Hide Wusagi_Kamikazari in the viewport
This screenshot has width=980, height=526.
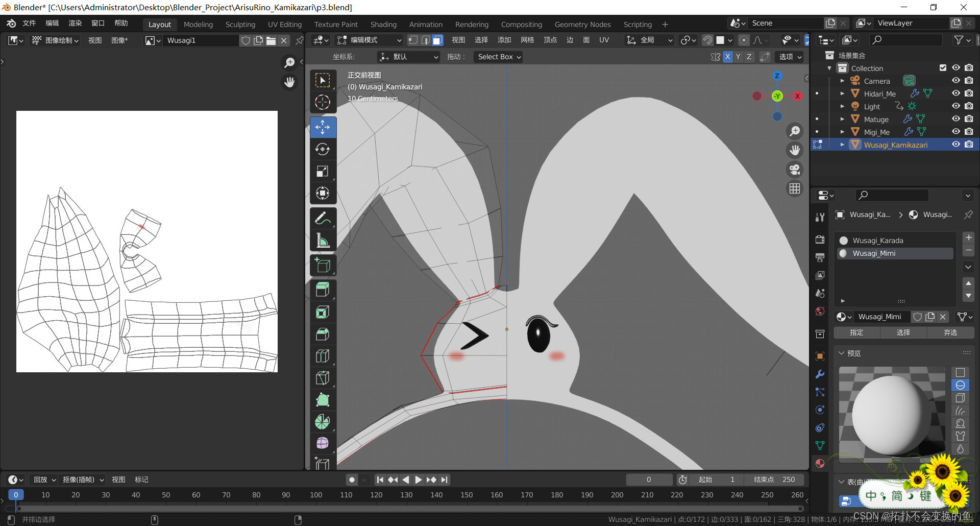pos(956,145)
